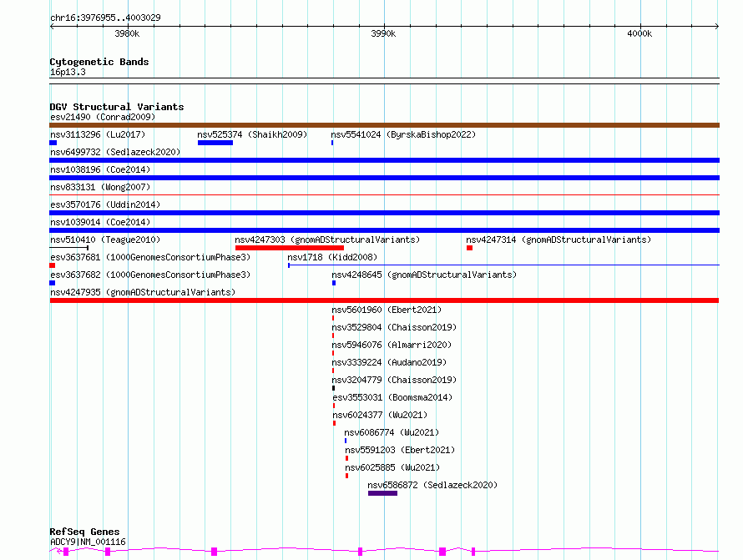Open nsv1718 (Kidd2008) label
Image resolution: width=743 pixels, height=560 pixels.
coord(332,257)
